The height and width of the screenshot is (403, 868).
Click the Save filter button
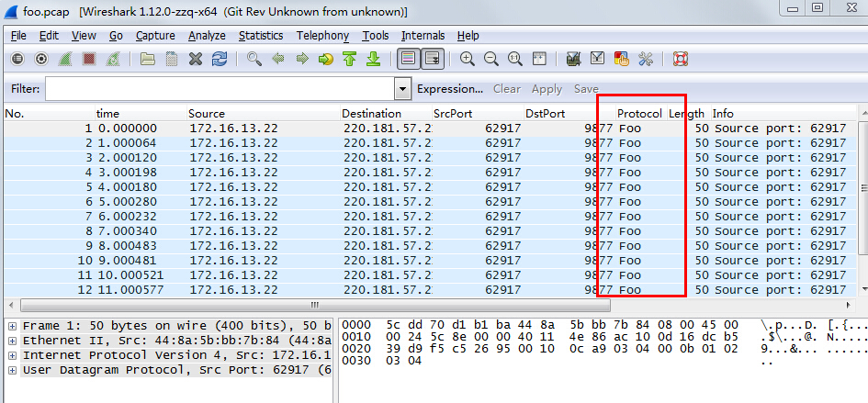pos(586,89)
